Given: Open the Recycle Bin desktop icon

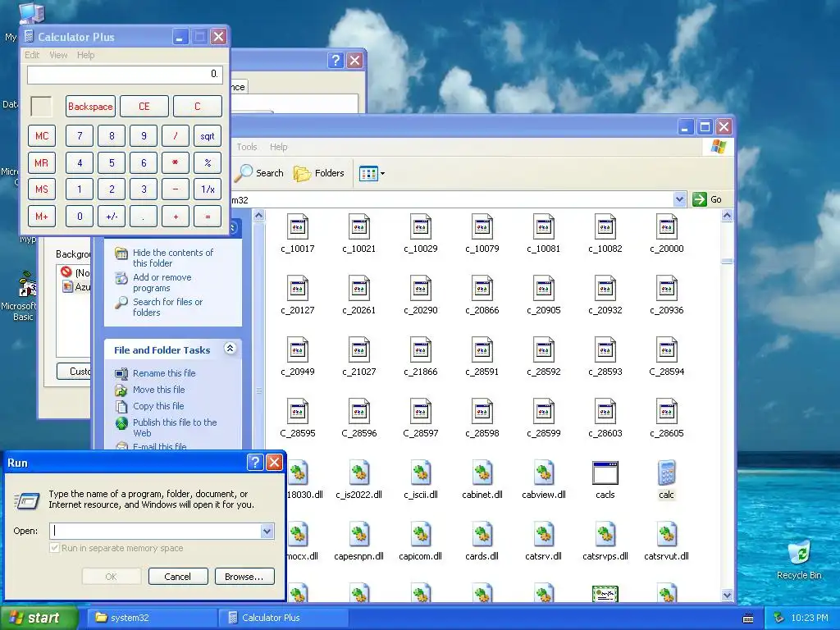Looking at the screenshot, I should pos(799,559).
